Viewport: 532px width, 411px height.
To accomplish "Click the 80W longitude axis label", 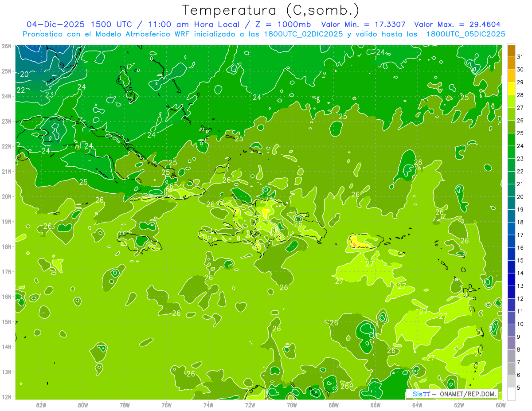I will [82, 405].
